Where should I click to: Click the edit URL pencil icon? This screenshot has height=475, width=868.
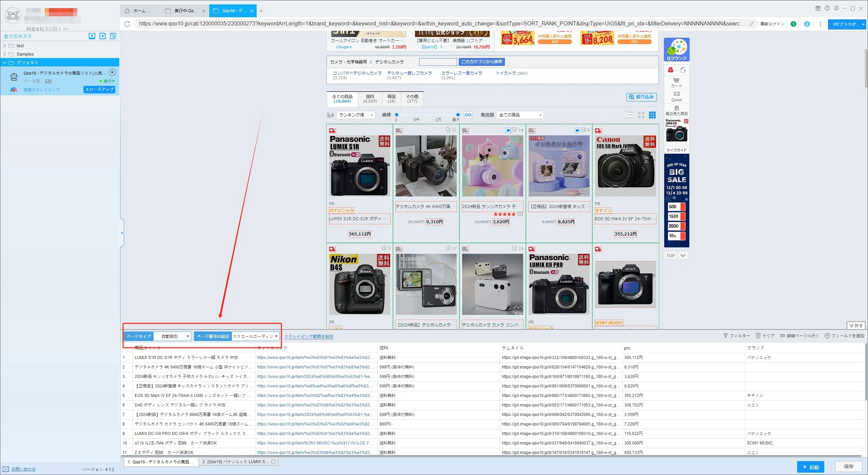click(x=752, y=24)
